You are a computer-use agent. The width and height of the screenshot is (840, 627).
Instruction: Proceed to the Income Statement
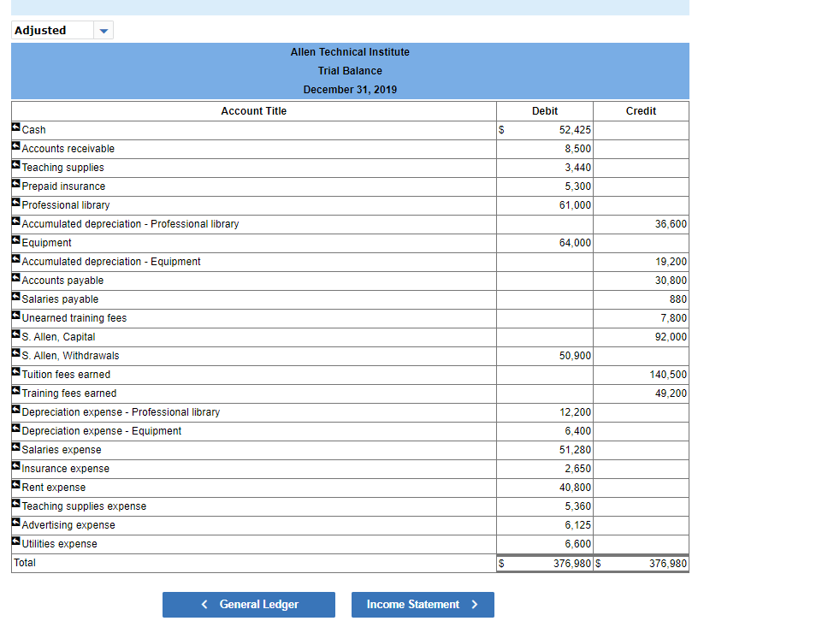pyautogui.click(x=423, y=604)
